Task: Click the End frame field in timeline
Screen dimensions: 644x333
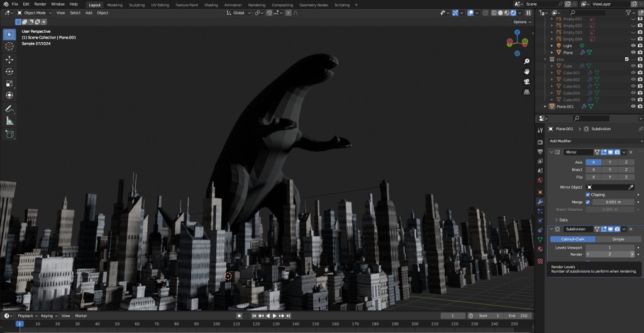Action: click(516, 315)
